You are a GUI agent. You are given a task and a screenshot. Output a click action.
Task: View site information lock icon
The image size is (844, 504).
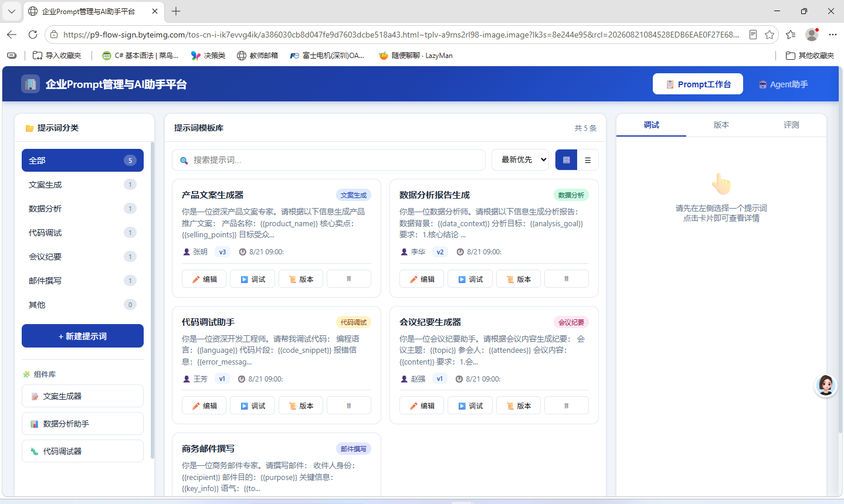(54, 35)
